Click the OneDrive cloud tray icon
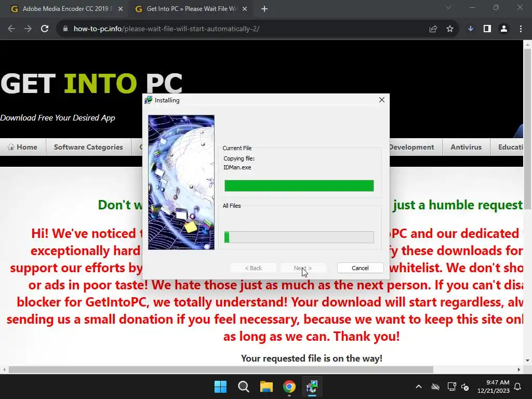 (435, 387)
